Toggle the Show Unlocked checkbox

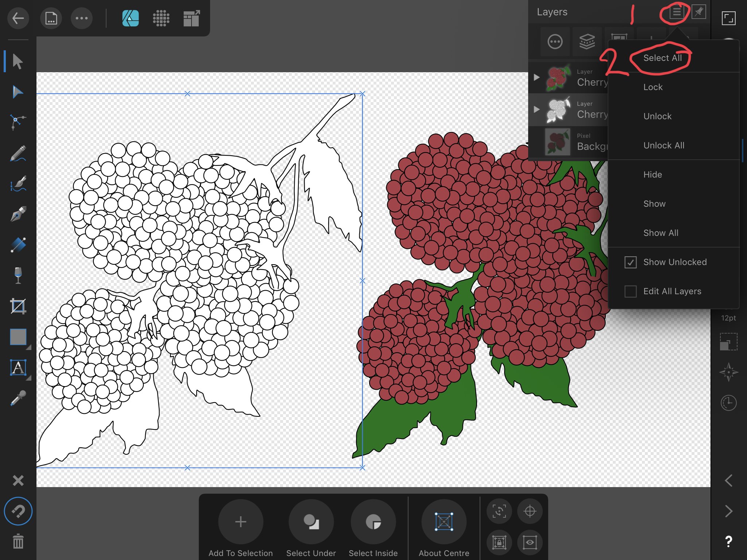[x=631, y=262]
